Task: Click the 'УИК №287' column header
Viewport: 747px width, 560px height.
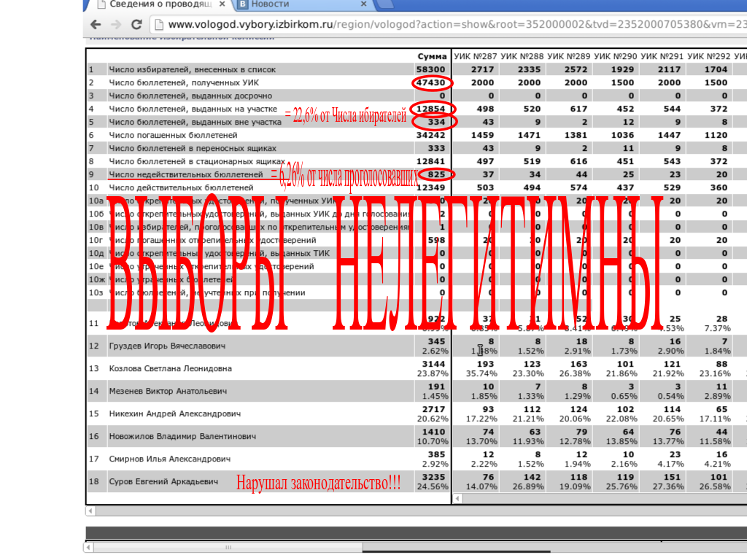Action: (475, 56)
